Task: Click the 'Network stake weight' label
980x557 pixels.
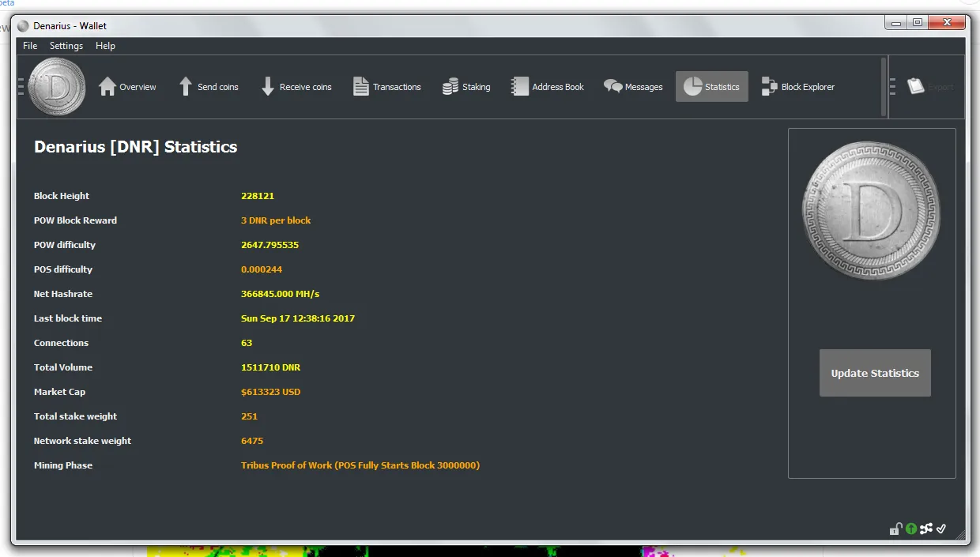Action: (x=82, y=441)
